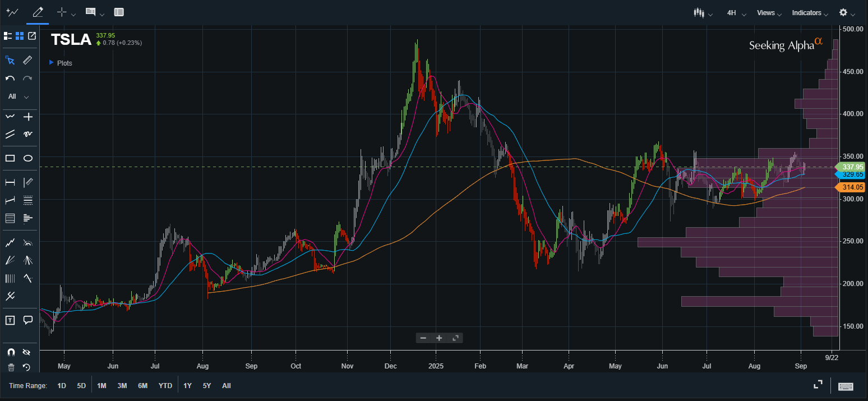Select the horizontal measurement line tool

point(10,182)
